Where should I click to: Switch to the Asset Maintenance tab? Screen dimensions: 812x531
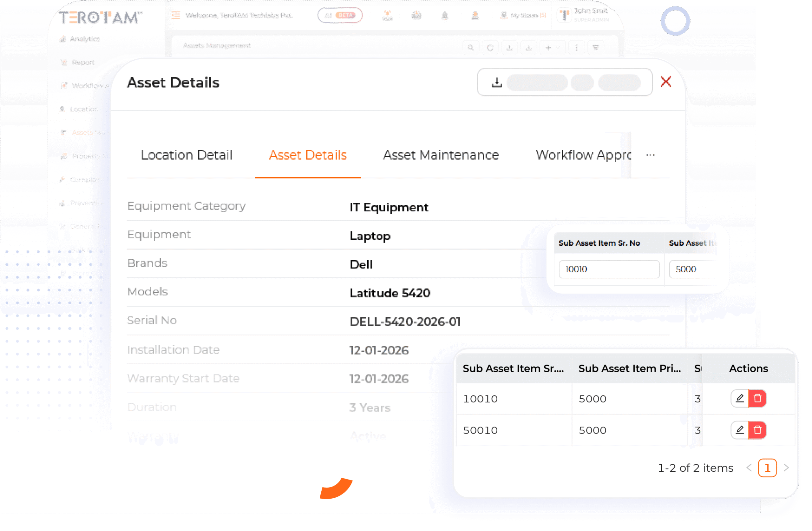[441, 155]
